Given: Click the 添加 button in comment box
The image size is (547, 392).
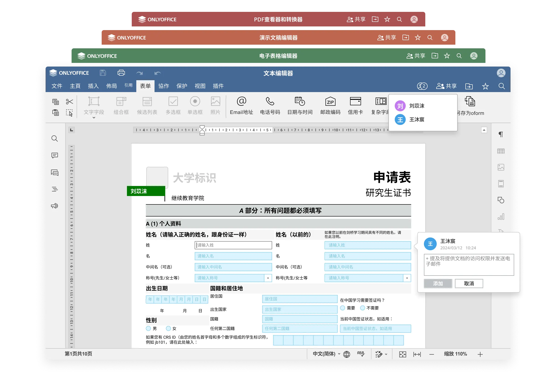Looking at the screenshot, I should tap(438, 284).
